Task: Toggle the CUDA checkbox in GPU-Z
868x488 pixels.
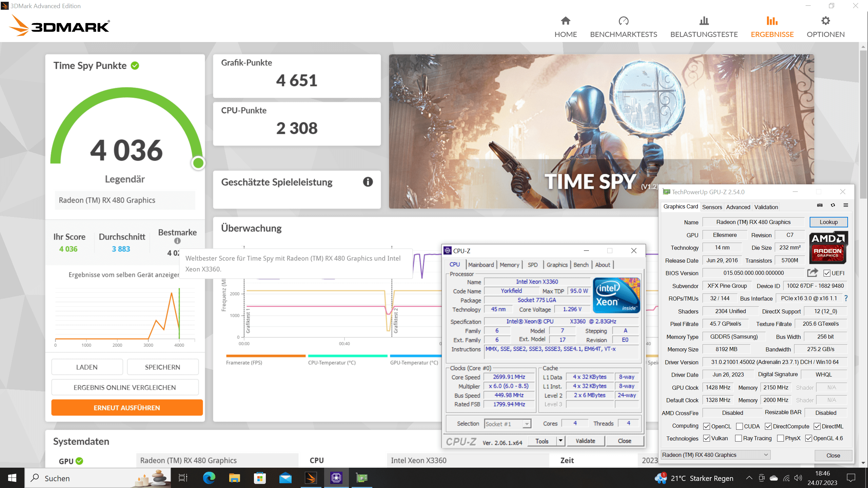Action: tap(739, 426)
